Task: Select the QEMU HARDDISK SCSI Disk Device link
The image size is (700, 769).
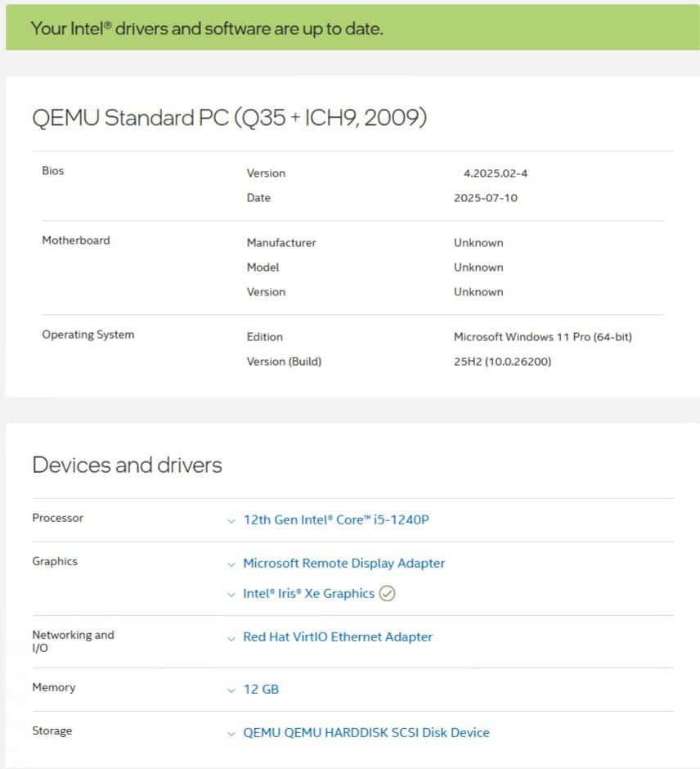Action: (366, 733)
